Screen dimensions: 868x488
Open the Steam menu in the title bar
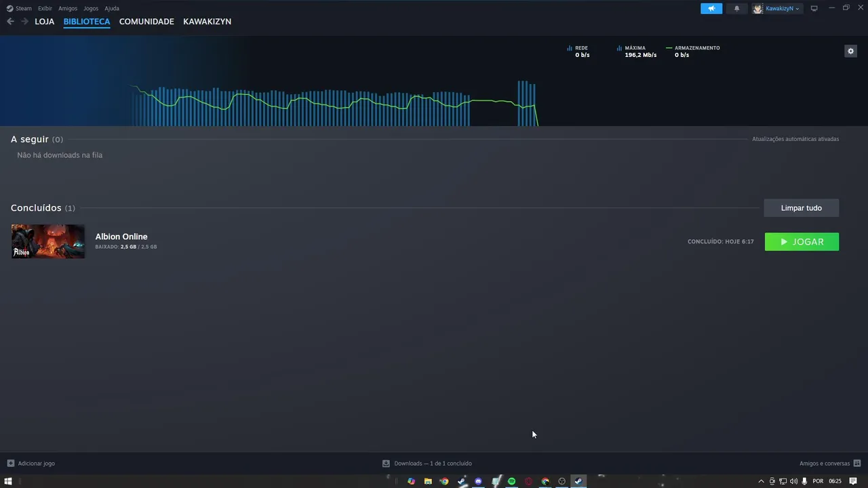(19, 8)
